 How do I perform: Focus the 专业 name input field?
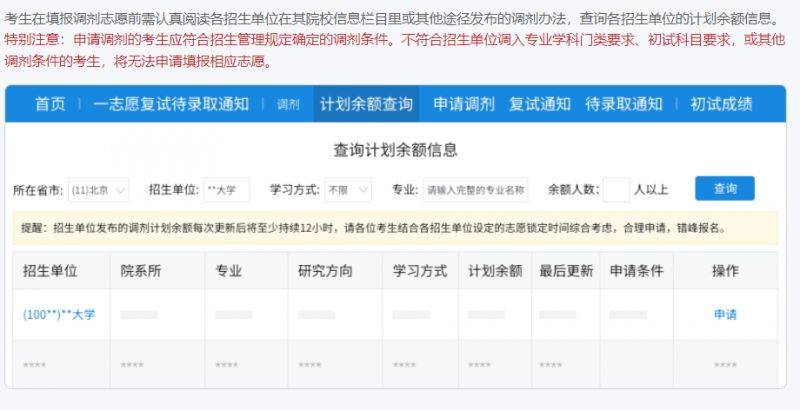click(x=476, y=190)
